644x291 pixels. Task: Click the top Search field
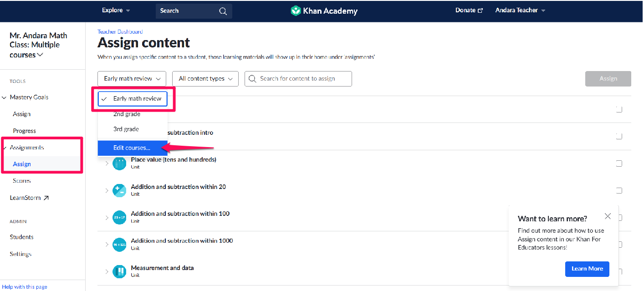(194, 11)
